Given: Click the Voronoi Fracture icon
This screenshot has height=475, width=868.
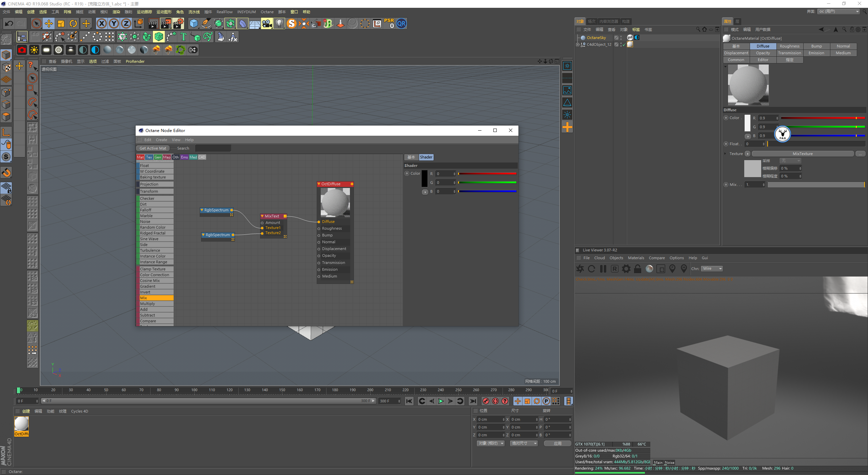Looking at the screenshot, I should tap(159, 37).
